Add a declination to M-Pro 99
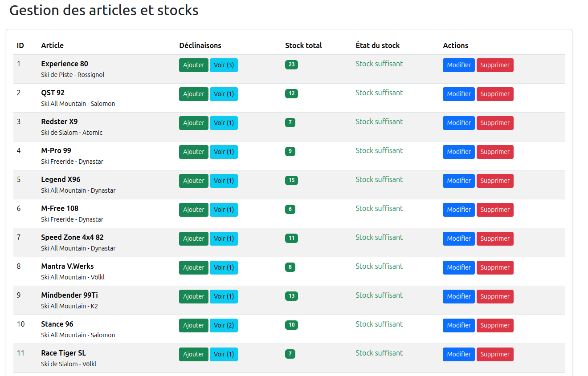Screen dimensions: 588x376 [x=193, y=152]
